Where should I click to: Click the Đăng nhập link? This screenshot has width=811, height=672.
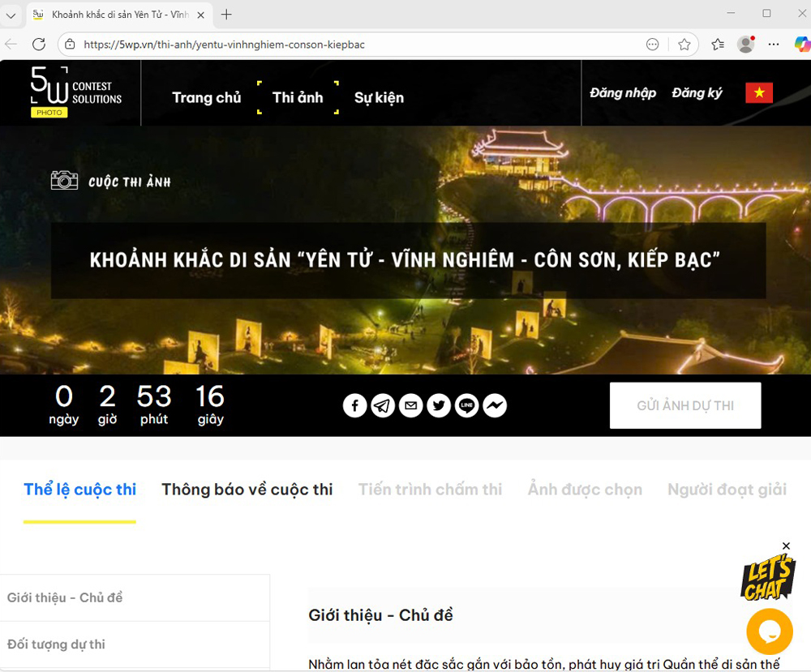pyautogui.click(x=623, y=93)
